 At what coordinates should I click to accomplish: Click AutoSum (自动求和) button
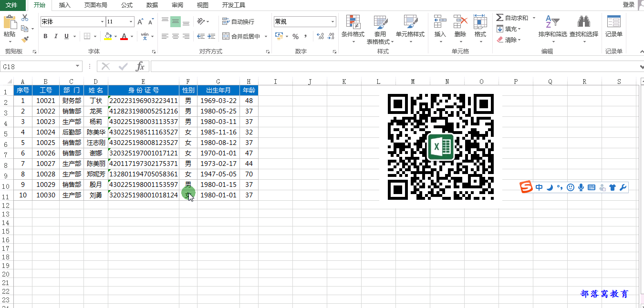[x=512, y=18]
